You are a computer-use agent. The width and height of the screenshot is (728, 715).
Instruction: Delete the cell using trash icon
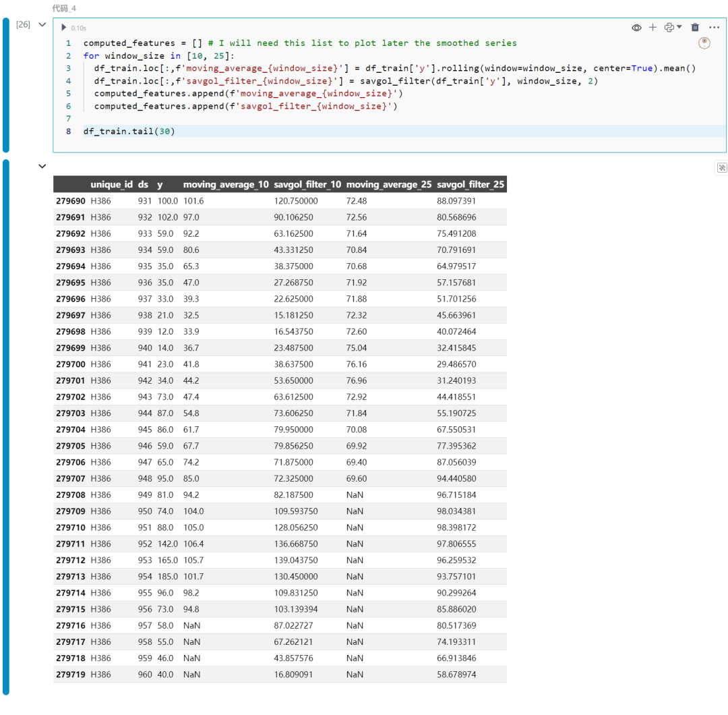coord(695,28)
